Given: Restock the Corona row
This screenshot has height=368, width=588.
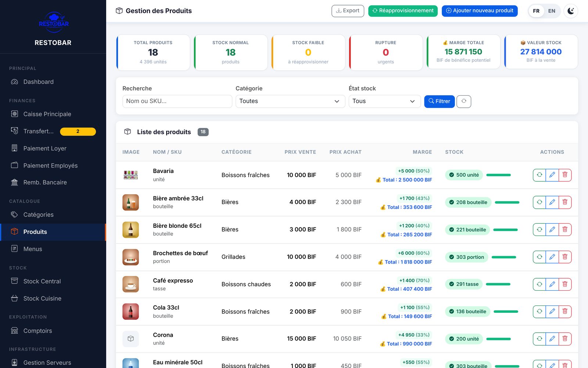Looking at the screenshot, I should (x=539, y=339).
